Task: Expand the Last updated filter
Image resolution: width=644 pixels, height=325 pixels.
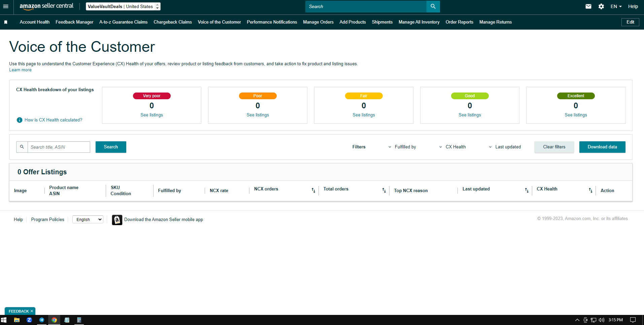Action: [x=505, y=147]
